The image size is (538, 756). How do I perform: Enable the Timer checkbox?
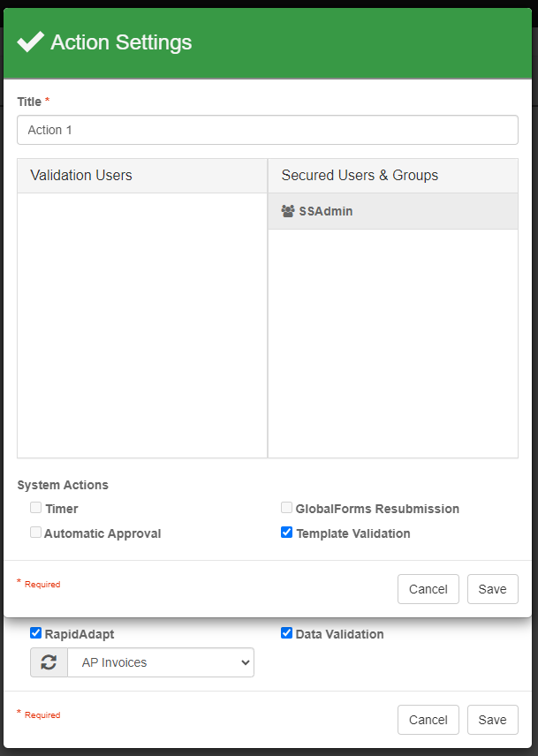(36, 508)
